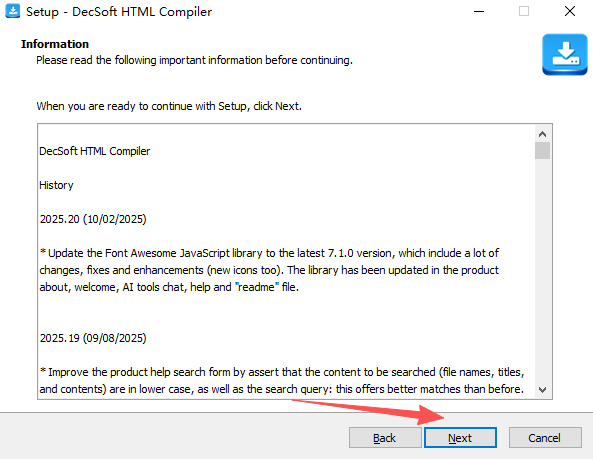Click the empty scrollbar track below thumb
Viewport: 593px width, 459px height.
point(542,270)
